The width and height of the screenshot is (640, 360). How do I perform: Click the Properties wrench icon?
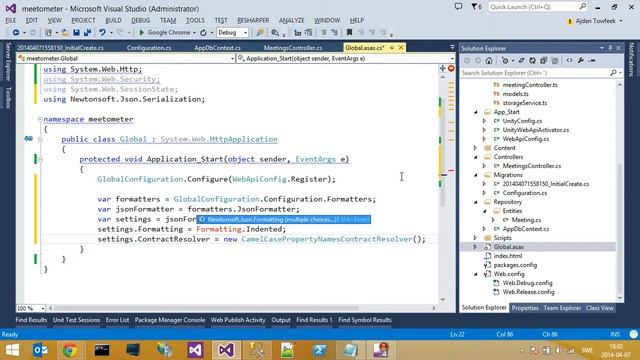pyautogui.click(x=580, y=60)
